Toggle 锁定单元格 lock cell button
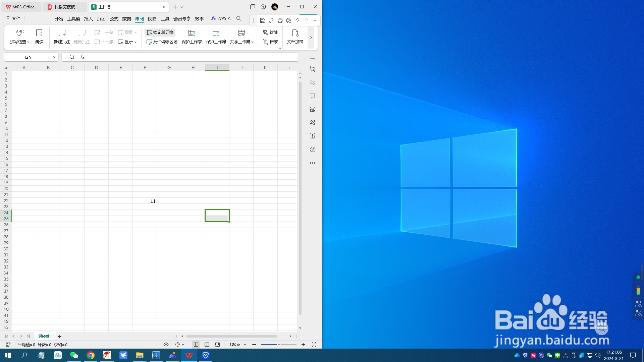This screenshot has width=644, height=362. point(160,33)
